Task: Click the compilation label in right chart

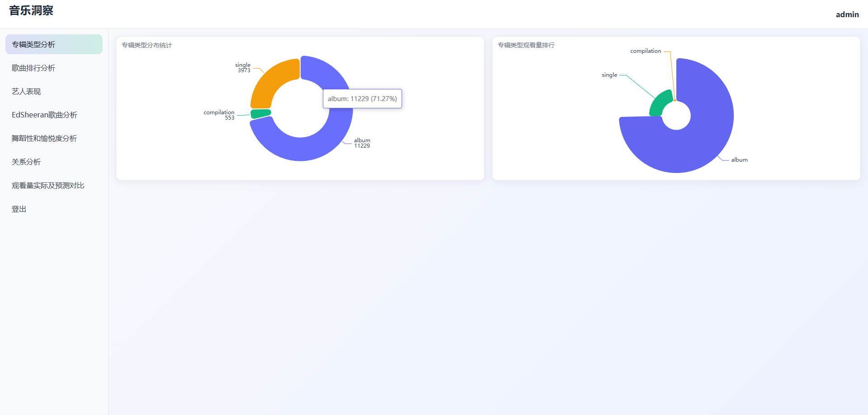Action: click(x=646, y=51)
